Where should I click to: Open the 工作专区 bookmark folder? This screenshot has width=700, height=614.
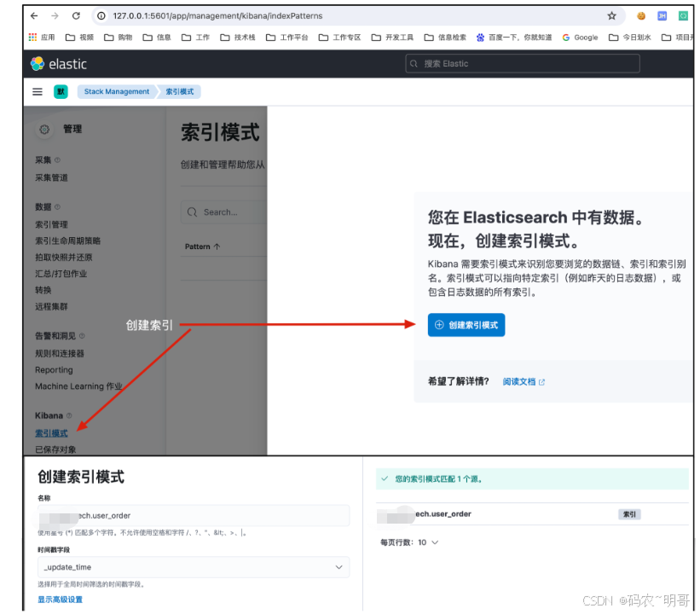pos(339,38)
